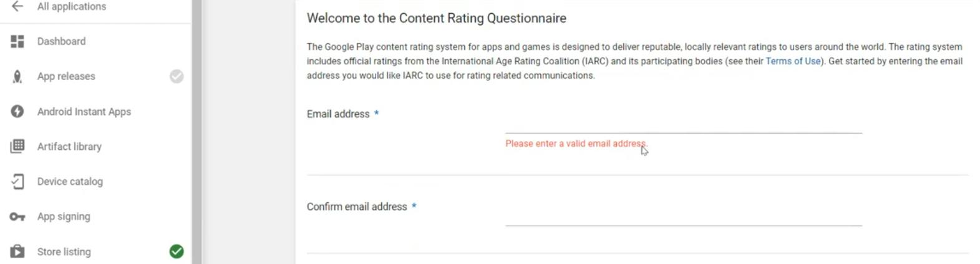Click the Store listing icon
The height and width of the screenshot is (264, 980).
tap(17, 252)
